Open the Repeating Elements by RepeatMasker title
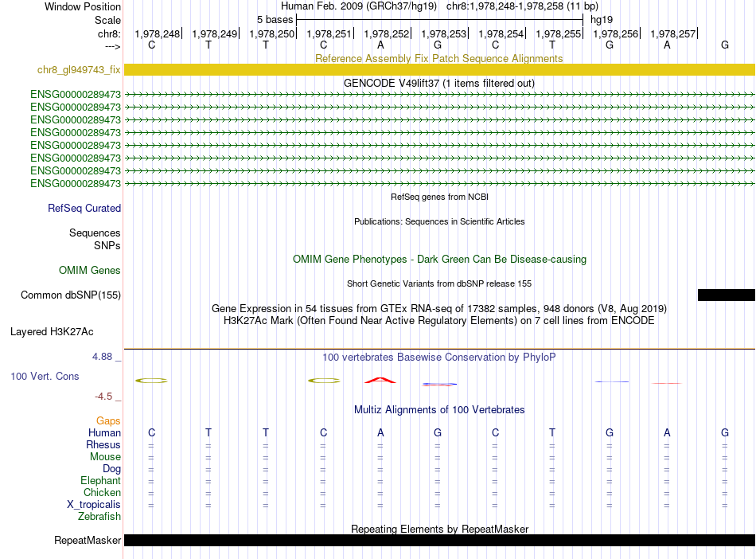Viewport: 756px width, 559px height. (439, 529)
